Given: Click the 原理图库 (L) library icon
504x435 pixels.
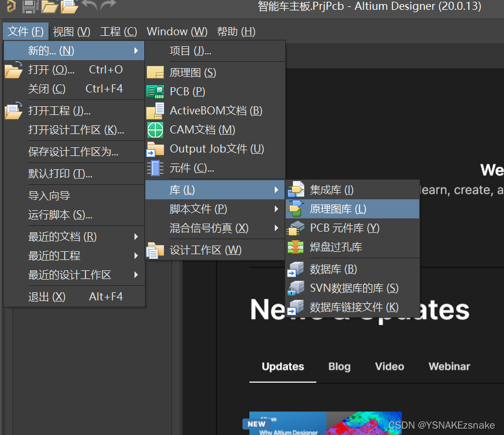Looking at the screenshot, I should tap(296, 209).
